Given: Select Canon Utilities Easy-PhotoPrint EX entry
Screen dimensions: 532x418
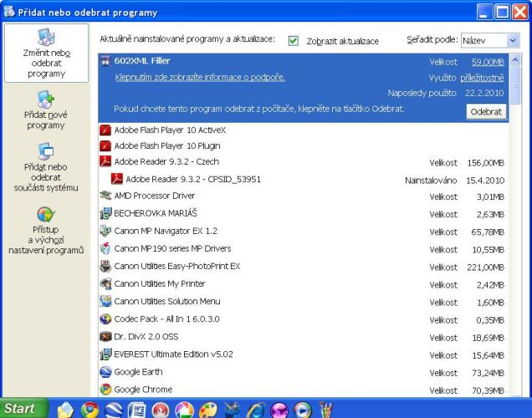Looking at the screenshot, I should [304, 267].
